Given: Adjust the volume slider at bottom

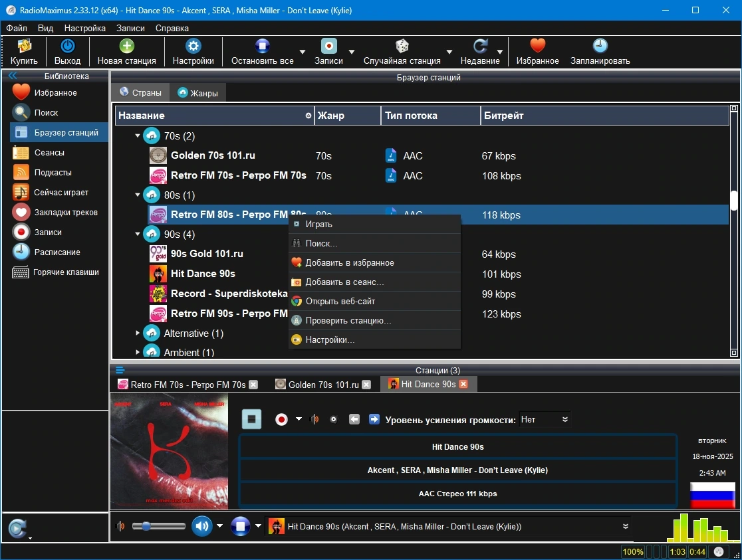Looking at the screenshot, I should click(158, 526).
